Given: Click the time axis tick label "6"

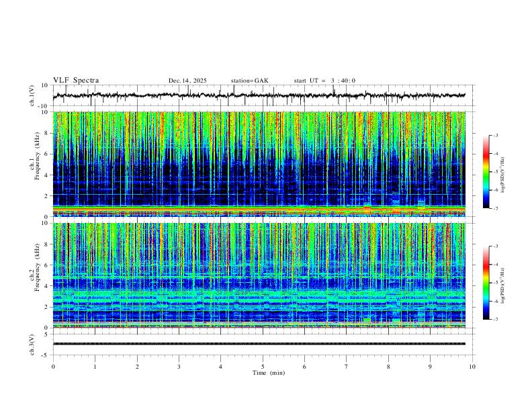Looking at the screenshot, I should (x=304, y=367).
